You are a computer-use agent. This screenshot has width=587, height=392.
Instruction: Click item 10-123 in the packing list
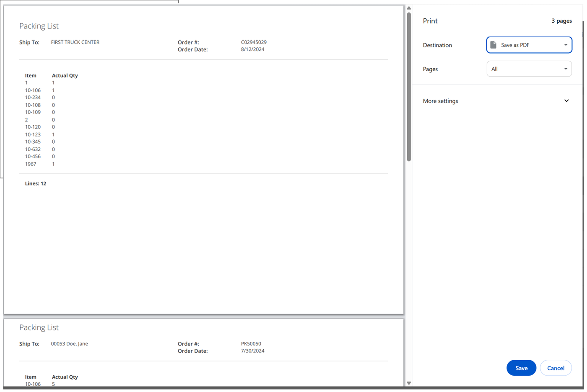(x=33, y=134)
